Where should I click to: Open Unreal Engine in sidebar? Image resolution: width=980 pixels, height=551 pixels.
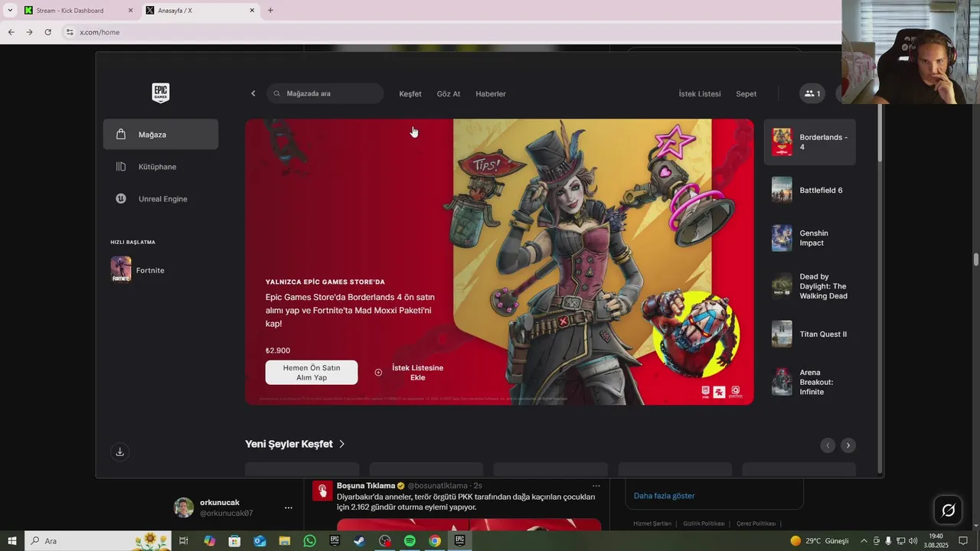161,199
